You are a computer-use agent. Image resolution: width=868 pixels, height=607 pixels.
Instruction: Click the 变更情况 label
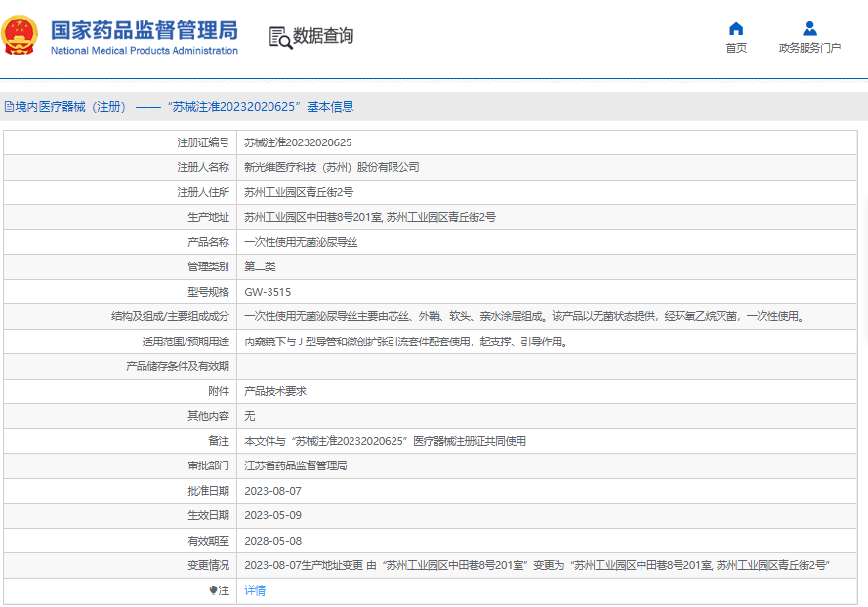tap(208, 565)
